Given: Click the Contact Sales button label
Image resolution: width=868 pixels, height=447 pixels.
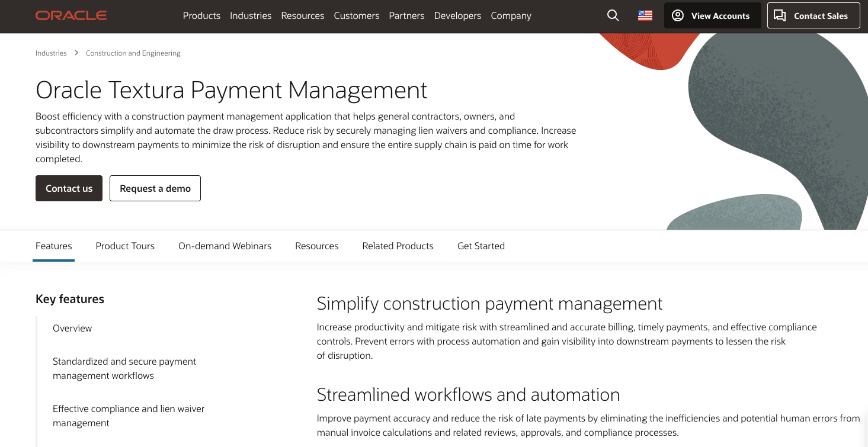Looking at the screenshot, I should pyautogui.click(x=821, y=16).
